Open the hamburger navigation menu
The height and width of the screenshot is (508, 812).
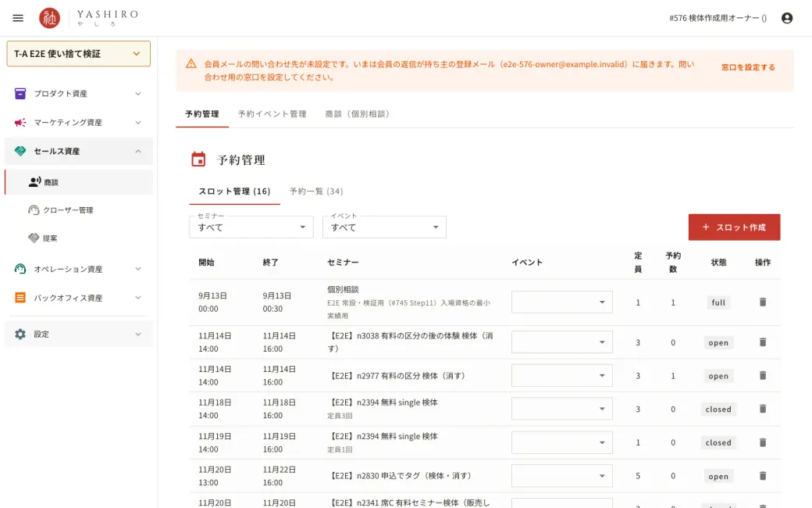coord(18,18)
